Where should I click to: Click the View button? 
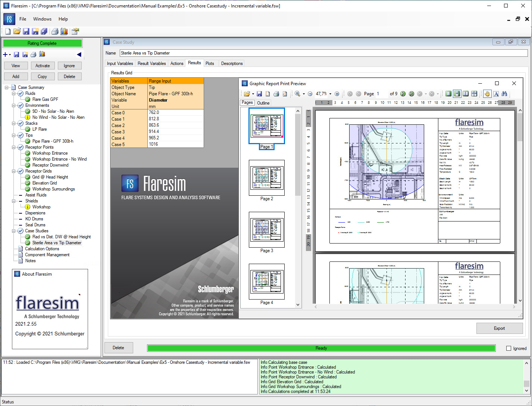[x=16, y=66]
